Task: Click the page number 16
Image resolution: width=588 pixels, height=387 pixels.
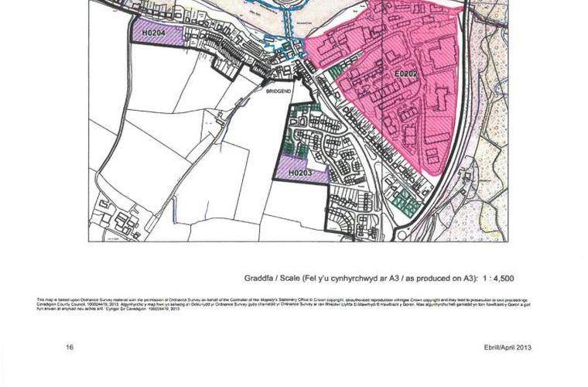Action: 69,348
